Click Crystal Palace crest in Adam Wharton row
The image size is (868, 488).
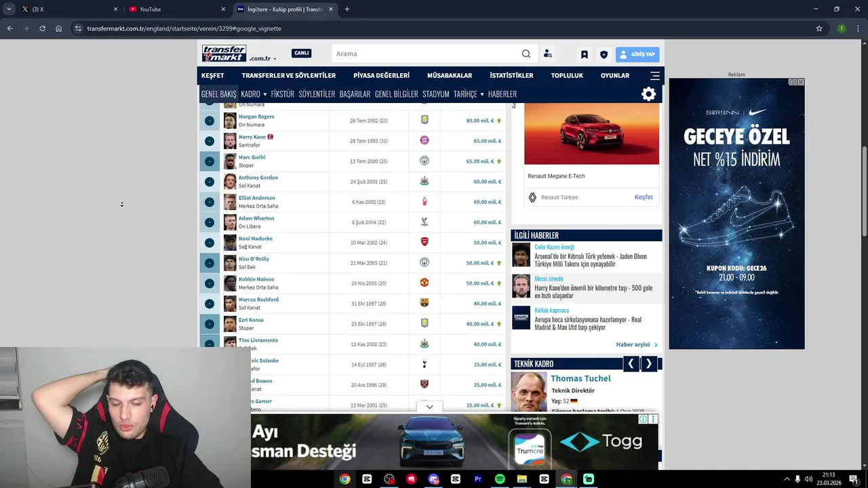(425, 222)
